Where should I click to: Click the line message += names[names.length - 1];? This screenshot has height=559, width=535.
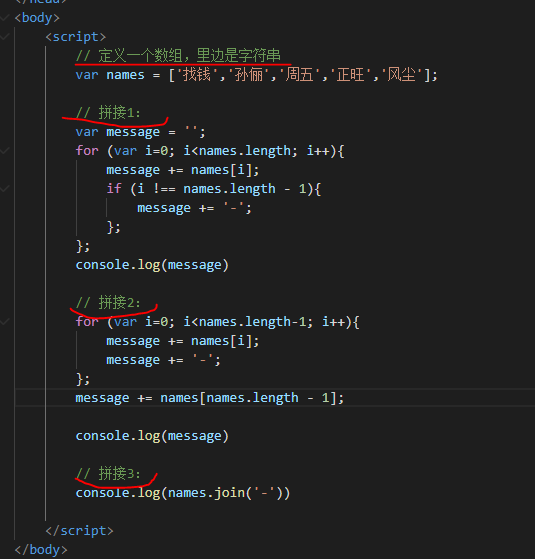(210, 398)
